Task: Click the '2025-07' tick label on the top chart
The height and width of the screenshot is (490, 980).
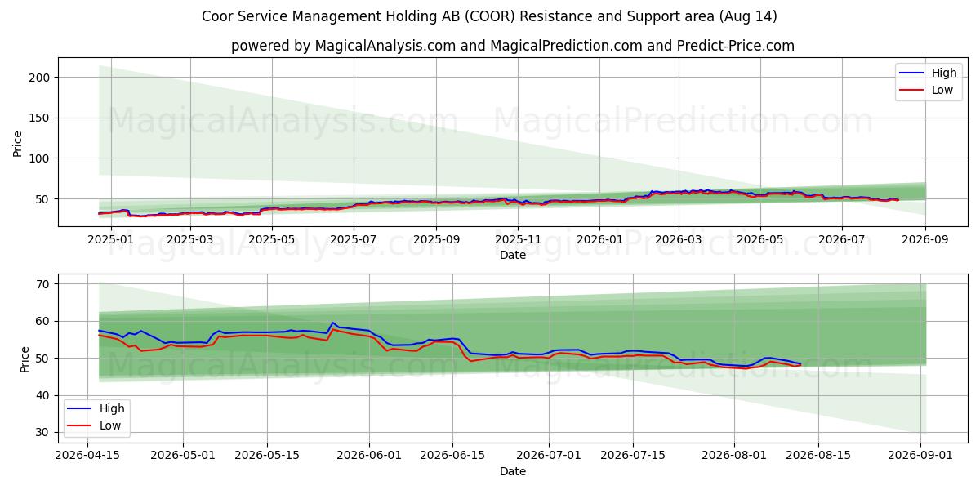Action: click(x=354, y=239)
